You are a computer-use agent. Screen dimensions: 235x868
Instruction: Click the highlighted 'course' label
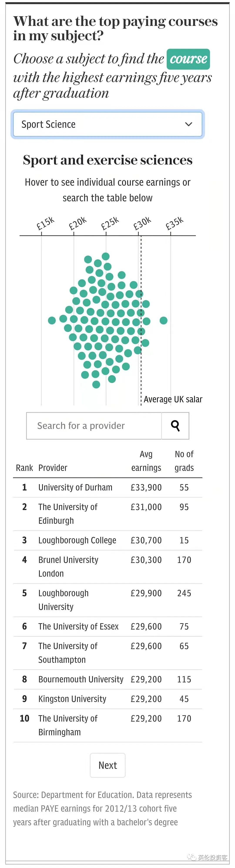click(x=188, y=59)
